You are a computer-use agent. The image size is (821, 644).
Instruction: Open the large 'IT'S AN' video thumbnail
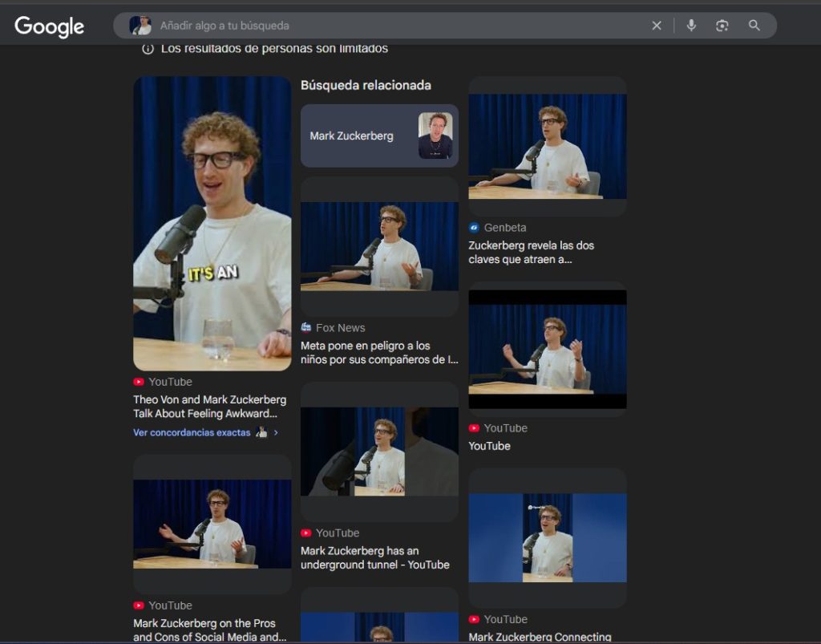pos(212,224)
